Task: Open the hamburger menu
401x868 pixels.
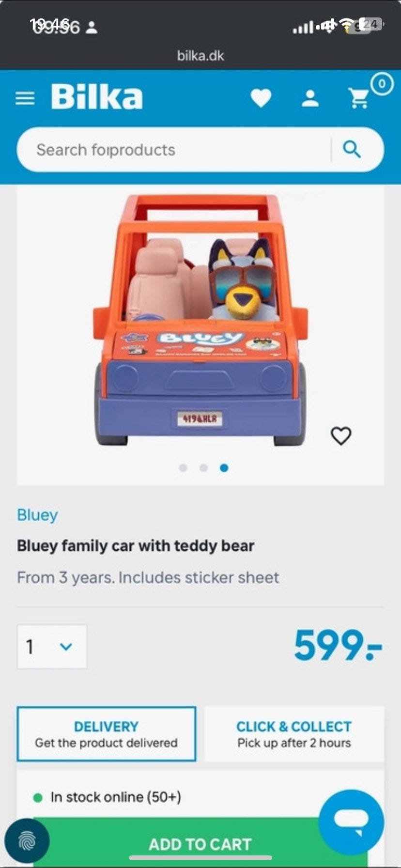Action: (25, 98)
